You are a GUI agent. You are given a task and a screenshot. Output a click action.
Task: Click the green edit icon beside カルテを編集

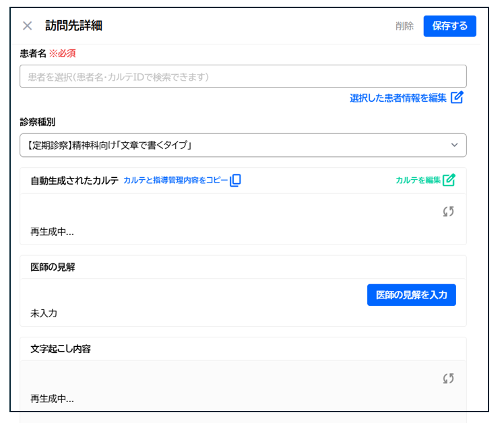[x=449, y=180]
